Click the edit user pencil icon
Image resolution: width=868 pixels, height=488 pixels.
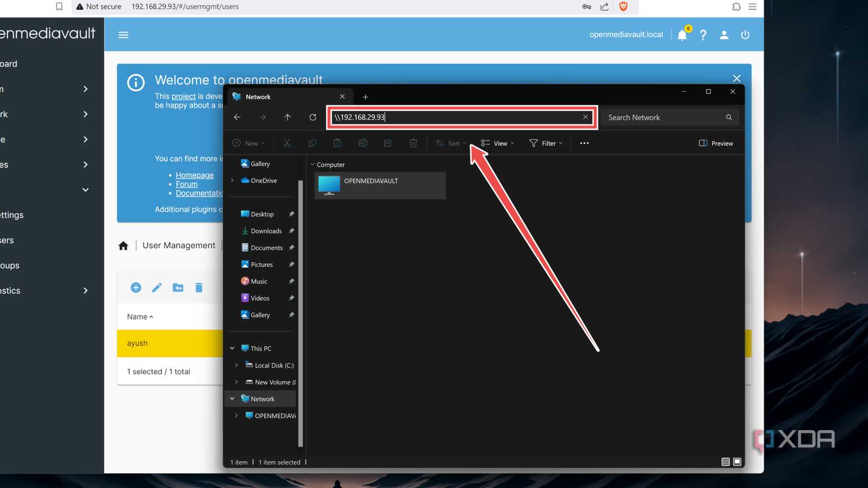pos(157,288)
